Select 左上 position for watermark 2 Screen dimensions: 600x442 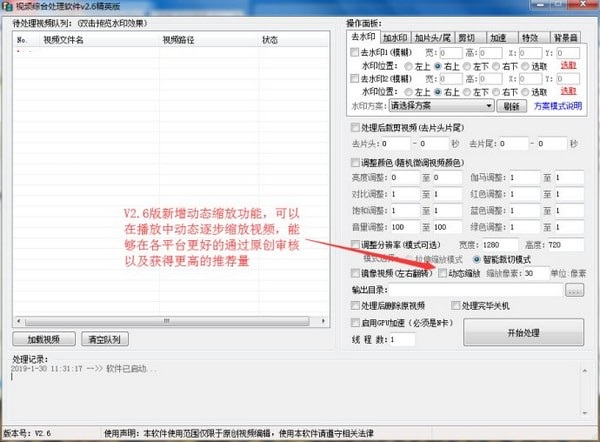point(408,92)
